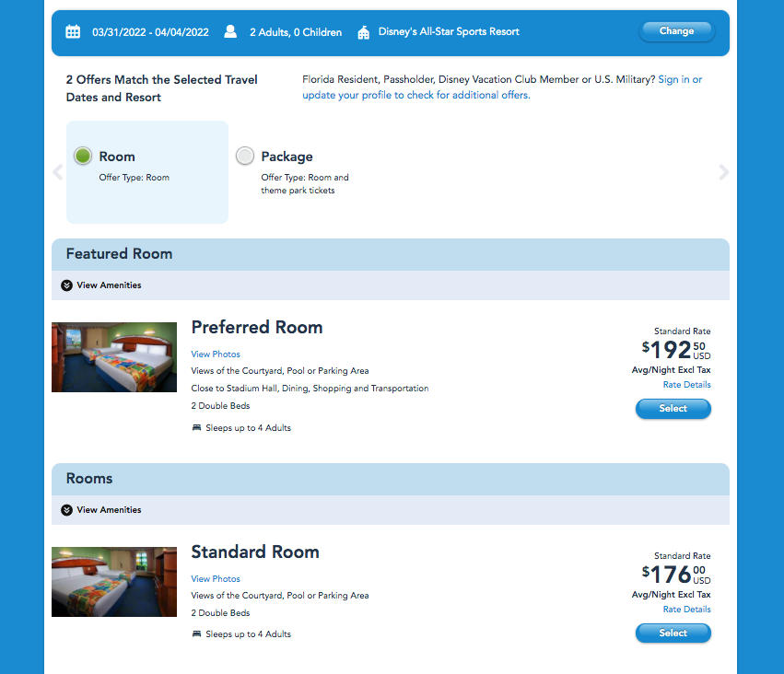The height and width of the screenshot is (674, 784).
Task: Open Rate Details for Standard Room
Action: (x=686, y=610)
